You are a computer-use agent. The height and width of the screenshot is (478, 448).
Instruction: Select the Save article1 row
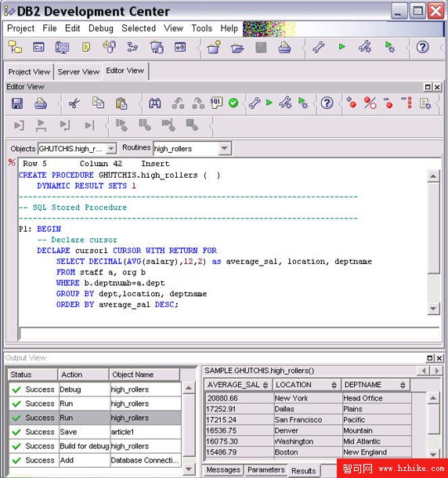pyautogui.click(x=95, y=432)
